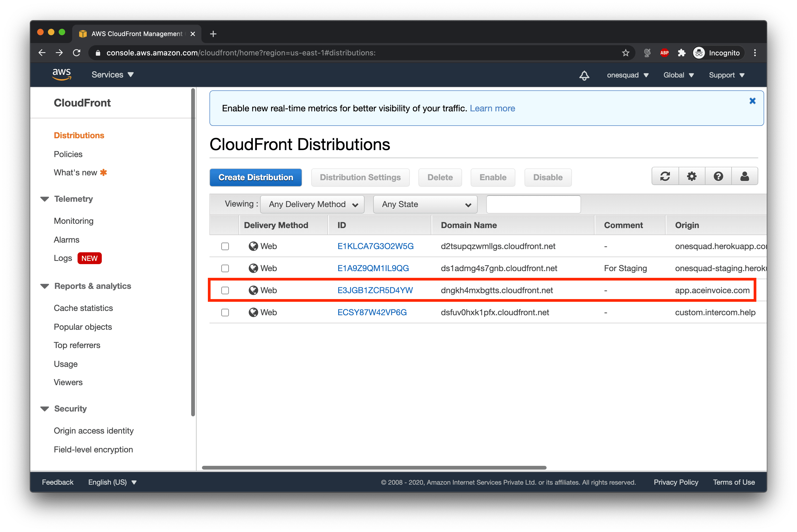Check the E3JGB1ZCR5D4YW distribution row
The image size is (797, 532).
225,290
